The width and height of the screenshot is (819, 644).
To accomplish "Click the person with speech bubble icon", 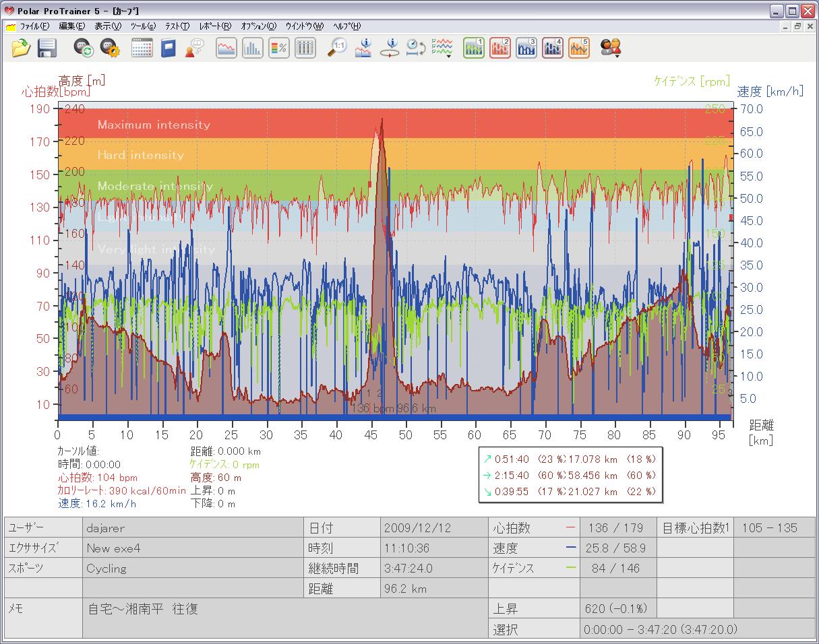I will pyautogui.click(x=195, y=48).
